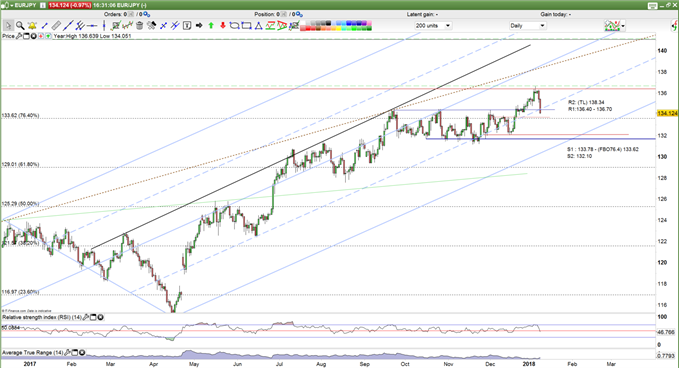
Task: Activate the magnifying glass zoom tool
Action: tap(20, 26)
